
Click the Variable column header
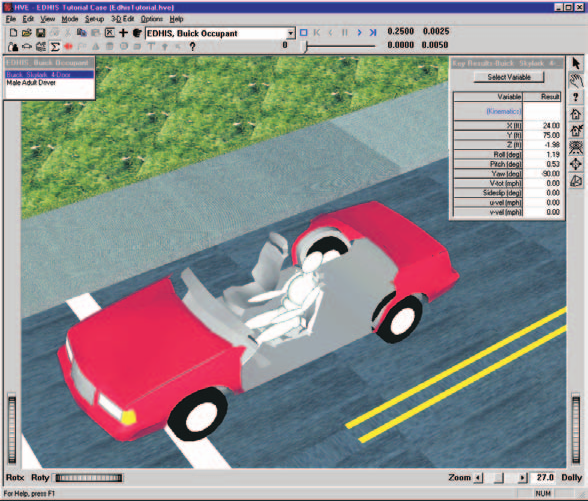pyautogui.click(x=488, y=97)
